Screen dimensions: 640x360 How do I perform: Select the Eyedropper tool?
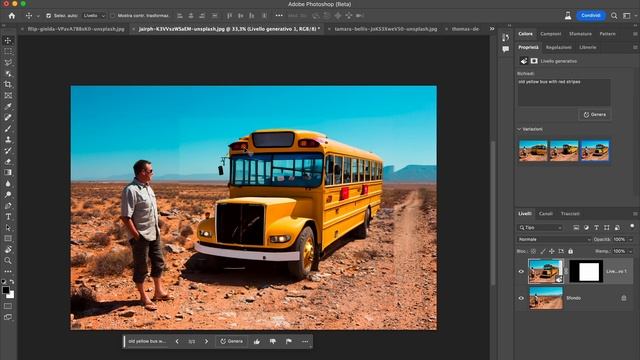(8, 107)
